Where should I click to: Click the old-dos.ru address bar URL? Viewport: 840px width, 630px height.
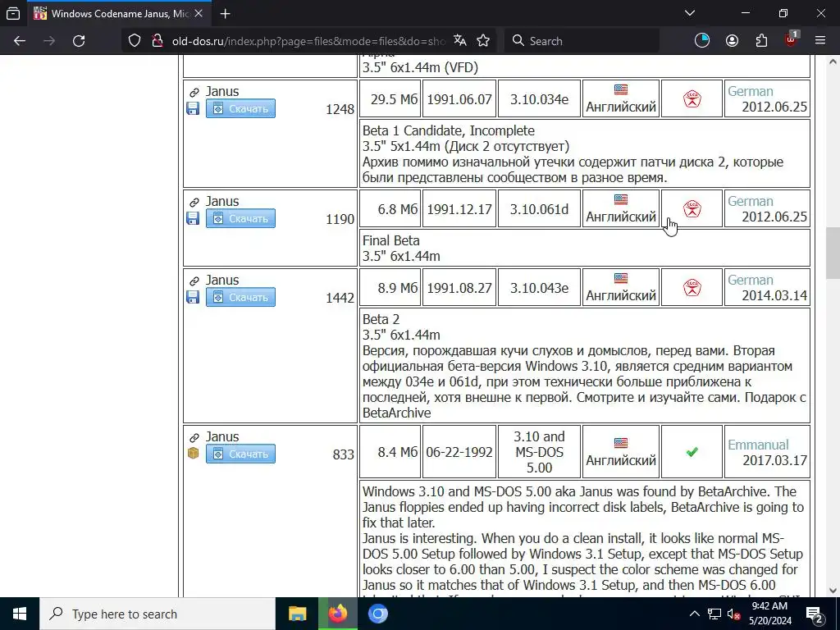[x=308, y=41]
